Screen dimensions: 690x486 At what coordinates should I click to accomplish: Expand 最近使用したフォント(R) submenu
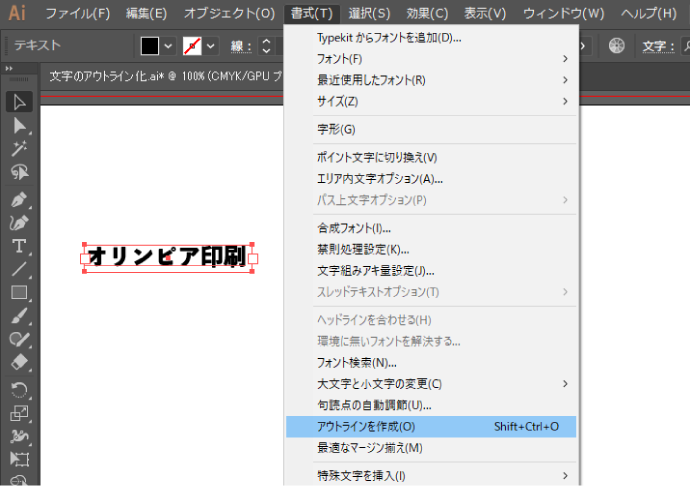pyautogui.click(x=431, y=80)
